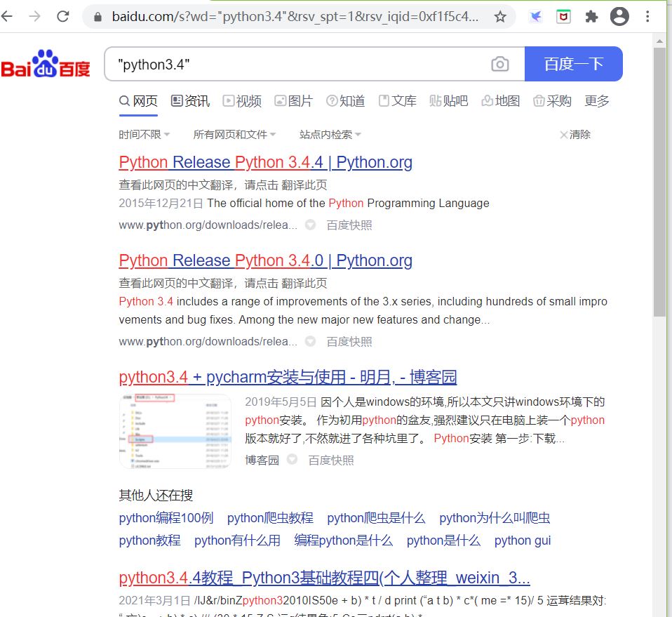Open 更多 tabs
The image size is (672, 617).
coord(597,101)
